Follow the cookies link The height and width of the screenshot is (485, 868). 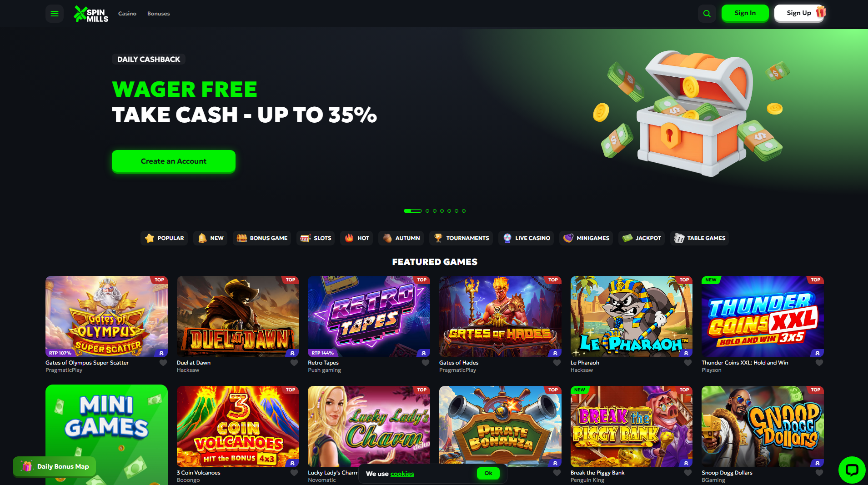click(x=402, y=474)
